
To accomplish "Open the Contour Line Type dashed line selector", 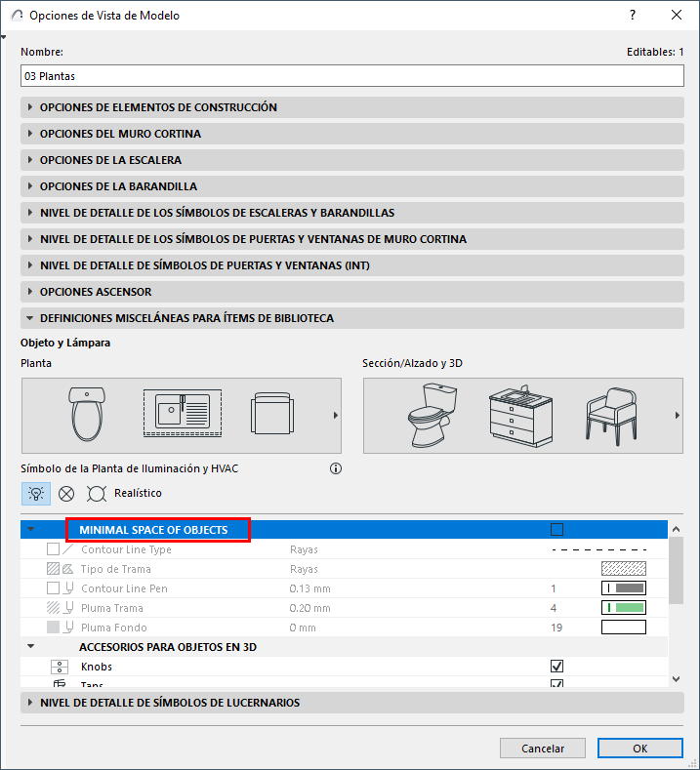I will [x=599, y=549].
